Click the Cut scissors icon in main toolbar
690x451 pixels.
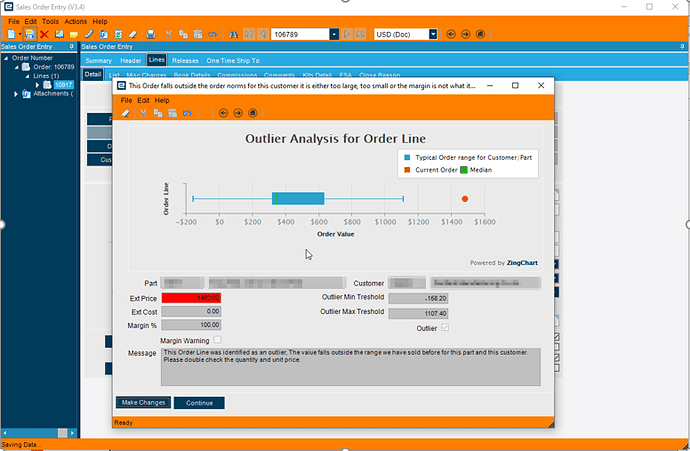169,34
